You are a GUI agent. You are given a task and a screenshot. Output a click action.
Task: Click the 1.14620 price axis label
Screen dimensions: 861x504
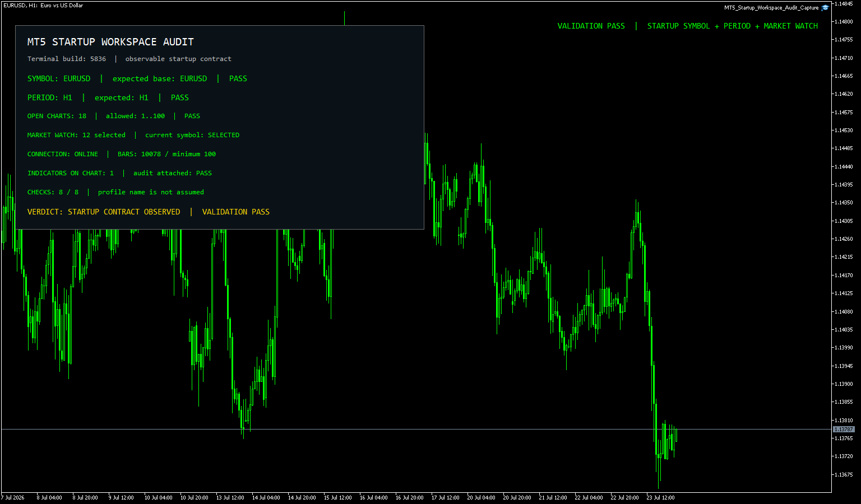pyautogui.click(x=844, y=94)
